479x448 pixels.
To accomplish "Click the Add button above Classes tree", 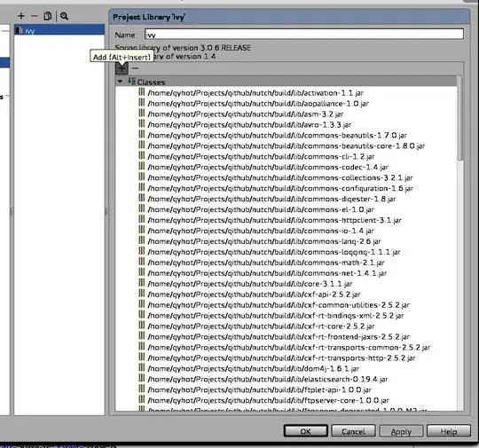I will point(122,68).
